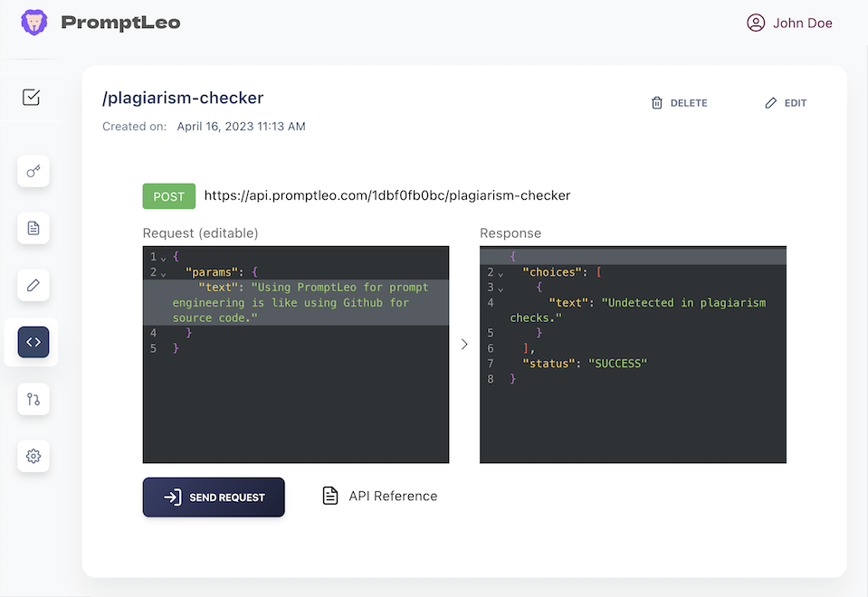Screen dimensions: 868x597
Task: Open the documents sidebar icon
Action: click(x=33, y=228)
